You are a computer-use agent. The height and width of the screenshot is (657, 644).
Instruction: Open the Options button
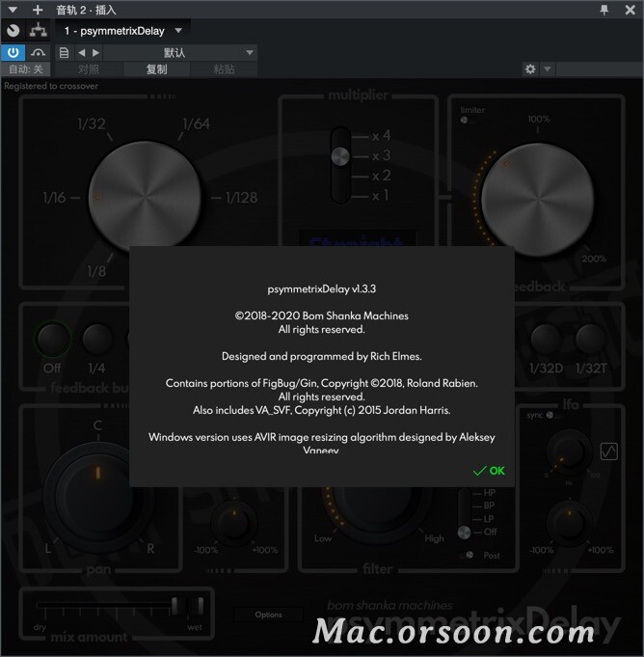[268, 615]
